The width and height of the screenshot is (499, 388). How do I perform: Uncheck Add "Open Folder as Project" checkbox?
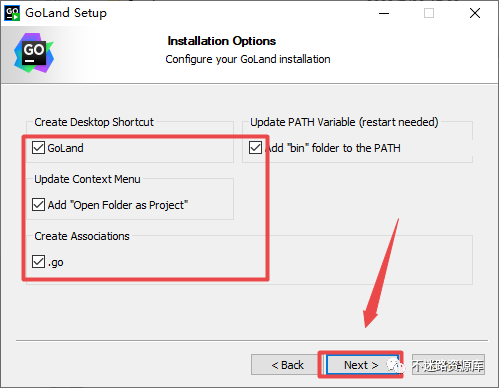pyautogui.click(x=38, y=205)
